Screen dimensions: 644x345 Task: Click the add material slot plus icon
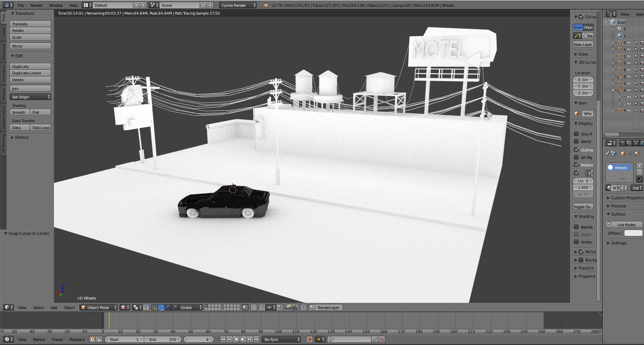click(x=639, y=166)
